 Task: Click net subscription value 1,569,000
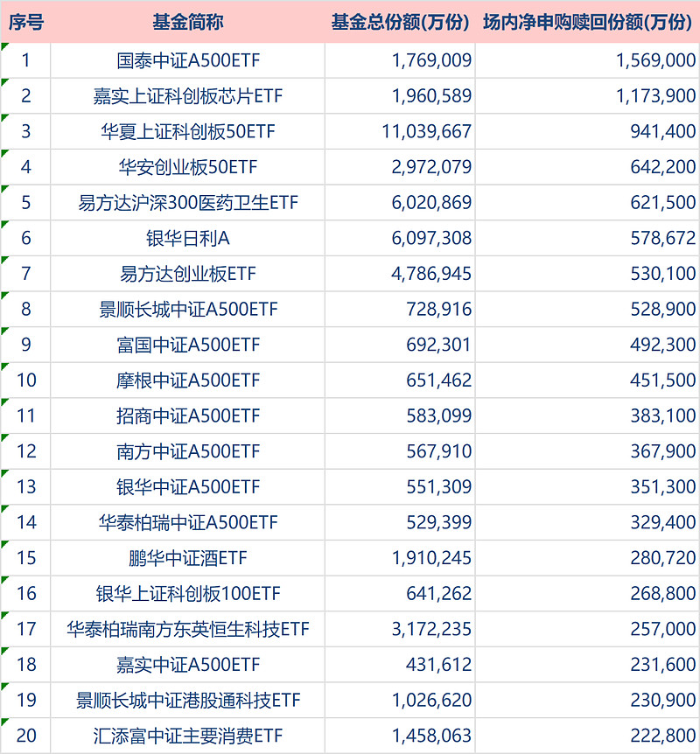[x=655, y=60]
